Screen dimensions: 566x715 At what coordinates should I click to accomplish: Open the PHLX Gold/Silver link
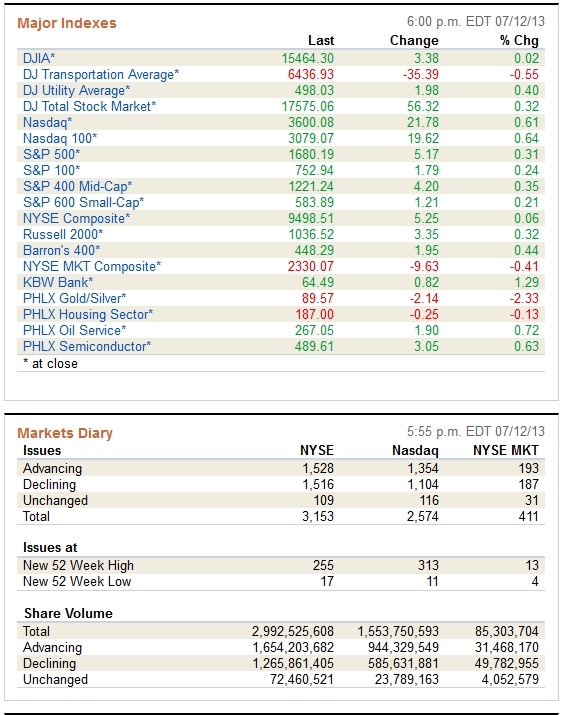tap(74, 298)
